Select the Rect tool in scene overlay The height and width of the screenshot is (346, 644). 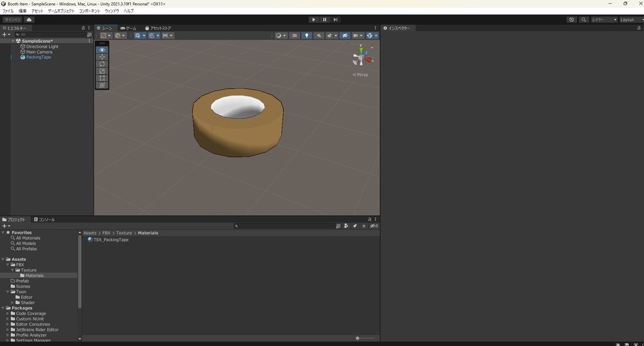102,78
